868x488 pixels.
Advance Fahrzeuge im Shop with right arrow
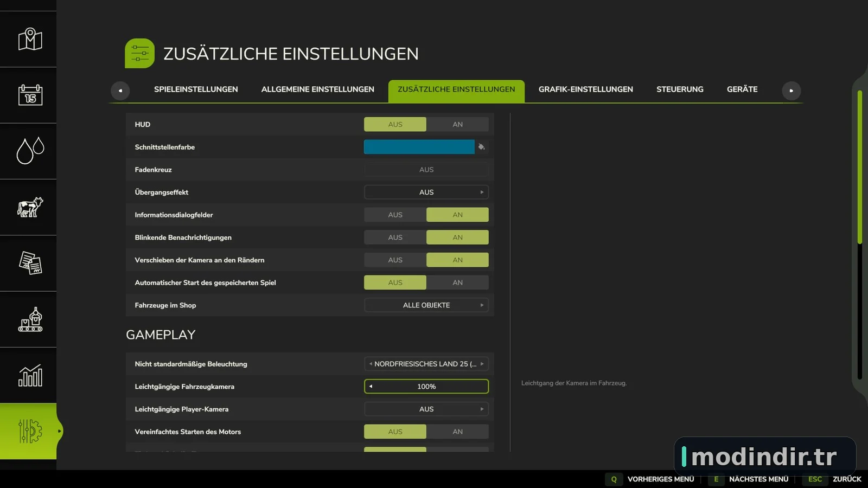coord(482,305)
